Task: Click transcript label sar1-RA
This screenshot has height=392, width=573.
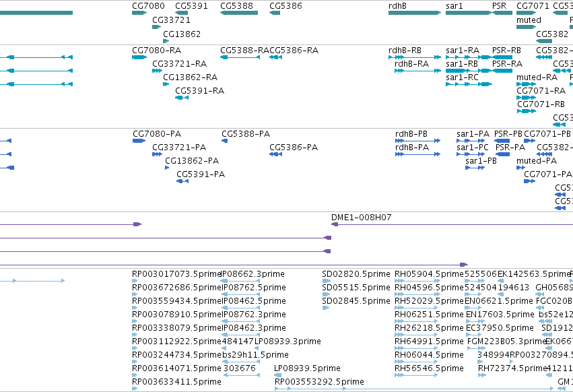Action: coord(463,50)
